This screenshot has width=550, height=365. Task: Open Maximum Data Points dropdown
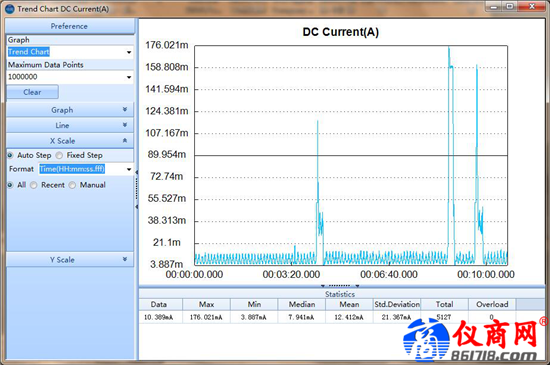[129, 77]
